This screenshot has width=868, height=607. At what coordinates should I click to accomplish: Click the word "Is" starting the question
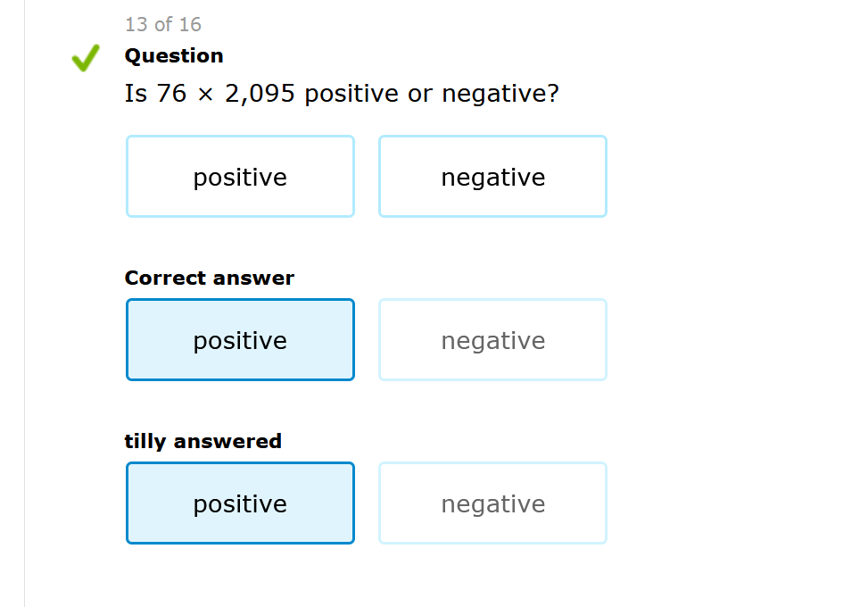pyautogui.click(x=136, y=94)
